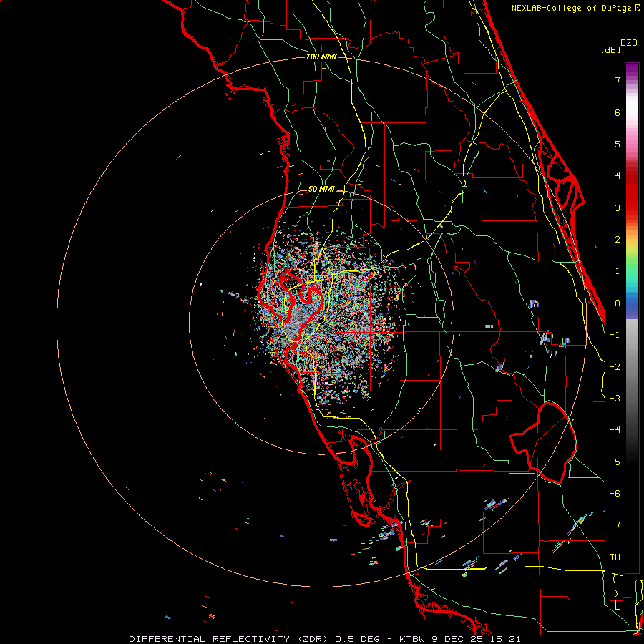
Task: Click the -2 value on color scale
Action: (x=615, y=367)
